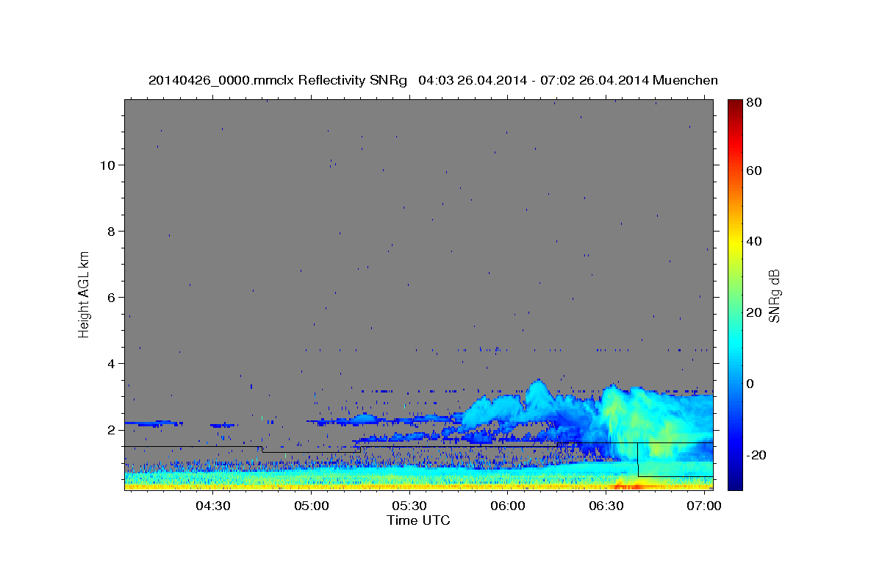This screenshot has height=588, width=882.
Task: Click the 05:00 time tick label
Action: tap(311, 506)
